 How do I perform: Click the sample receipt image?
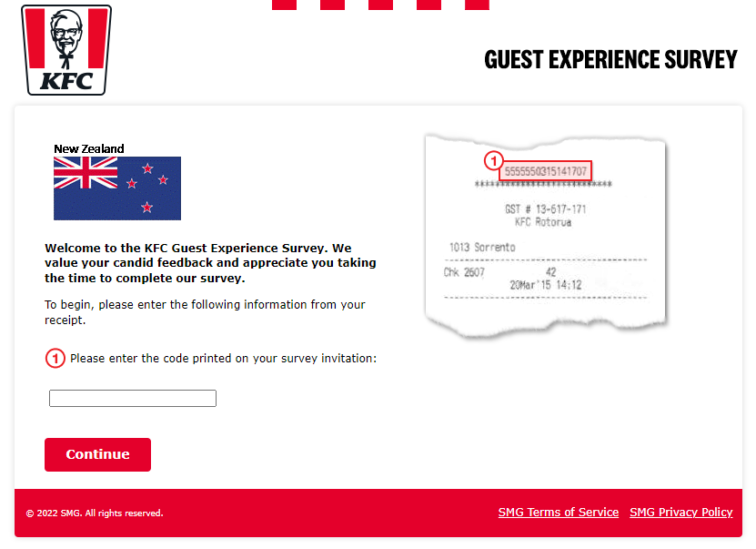pyautogui.click(x=545, y=236)
